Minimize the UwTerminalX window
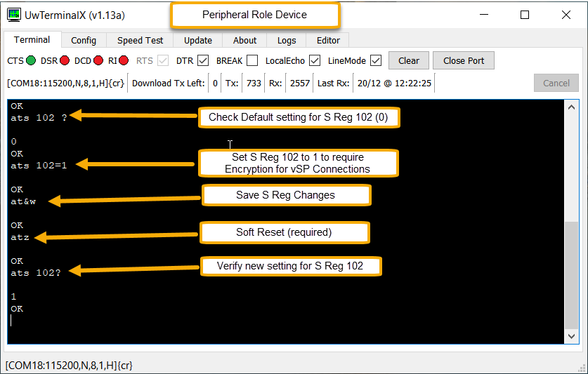This screenshot has width=588, height=374. (484, 15)
